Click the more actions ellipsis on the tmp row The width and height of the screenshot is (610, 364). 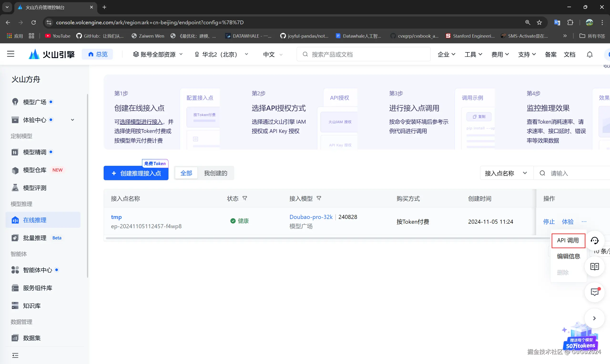(584, 222)
